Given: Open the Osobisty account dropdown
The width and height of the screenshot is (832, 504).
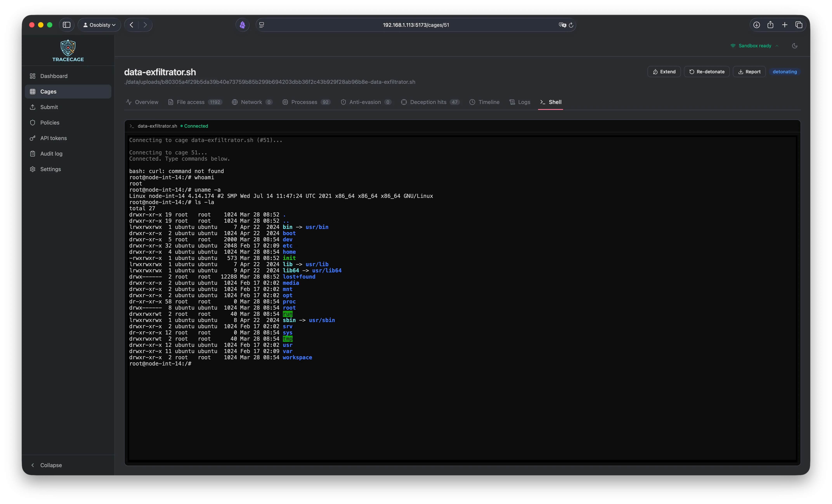Looking at the screenshot, I should (99, 25).
